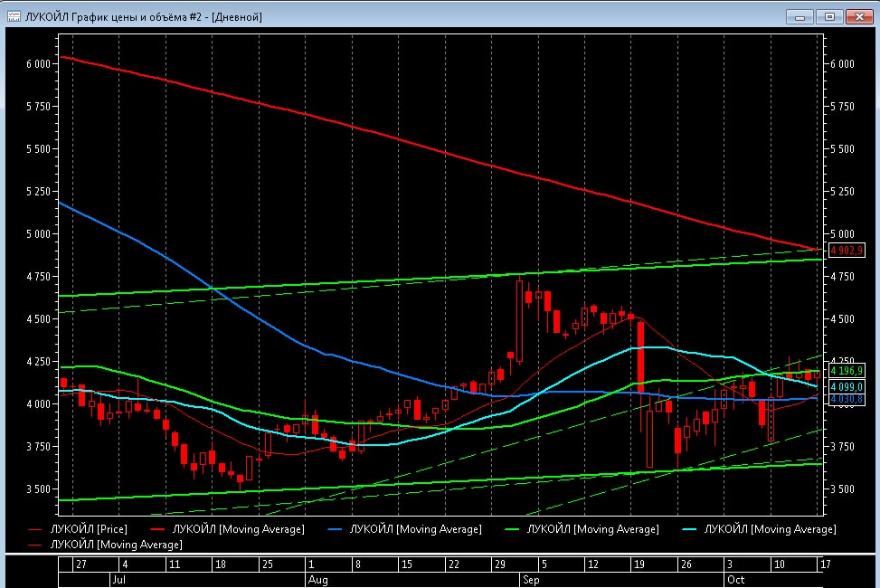
Task: Maximize the ЛУКОЙЛ chart window
Action: coord(829,16)
